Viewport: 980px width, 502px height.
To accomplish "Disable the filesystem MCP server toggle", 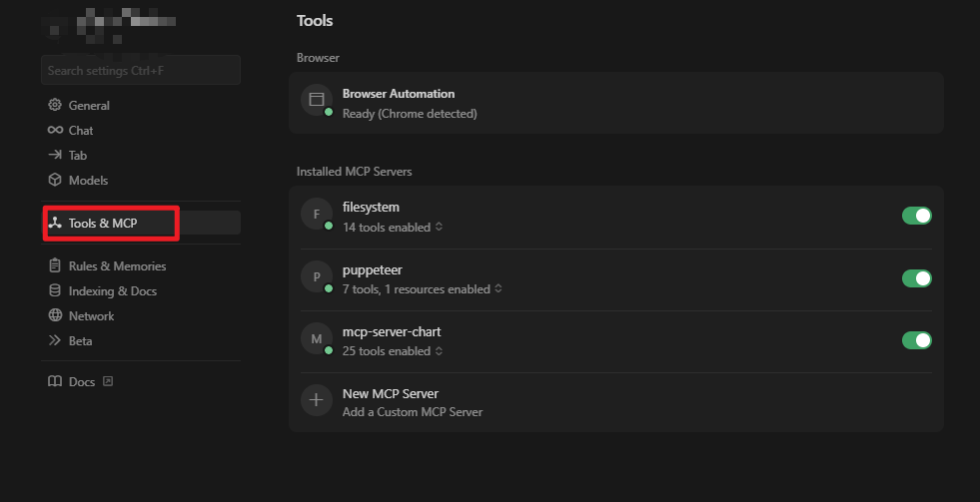I will 916,216.
